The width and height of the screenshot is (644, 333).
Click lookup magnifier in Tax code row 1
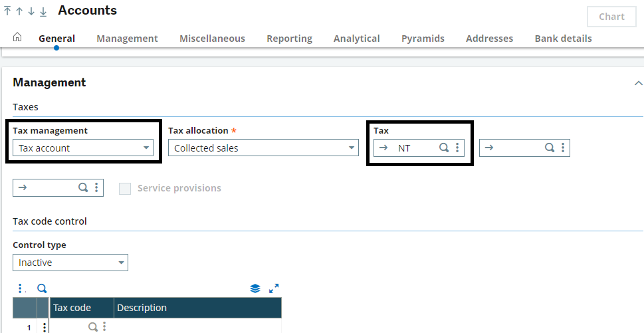point(93,326)
